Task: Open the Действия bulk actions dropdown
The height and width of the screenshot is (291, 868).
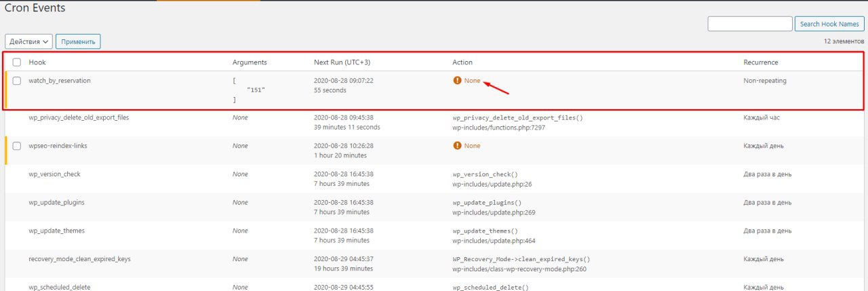Action: point(28,41)
